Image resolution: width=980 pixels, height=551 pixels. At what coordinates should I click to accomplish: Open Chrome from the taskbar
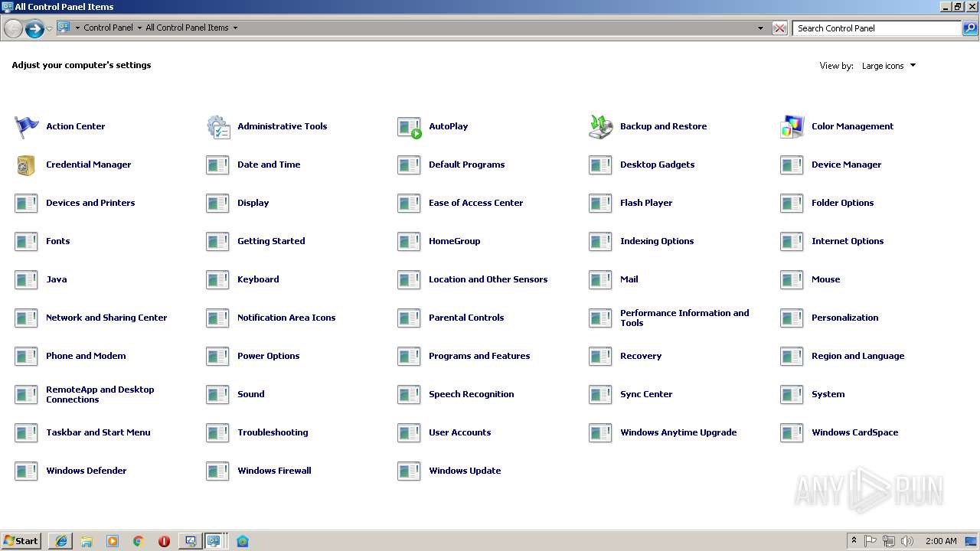click(138, 541)
